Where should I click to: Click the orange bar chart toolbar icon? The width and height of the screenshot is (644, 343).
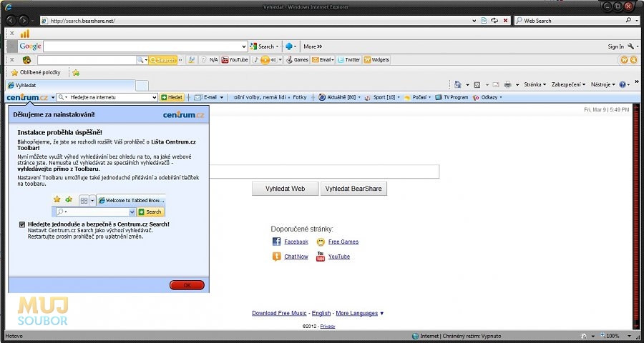(25, 34)
